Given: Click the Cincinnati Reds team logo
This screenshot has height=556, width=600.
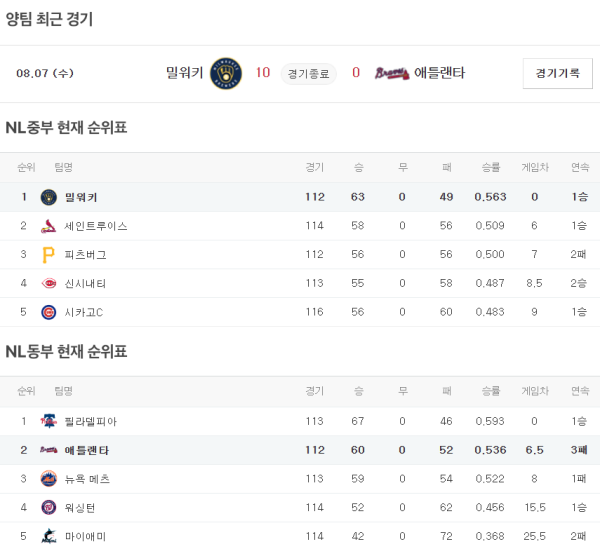Looking at the screenshot, I should pos(49,284).
